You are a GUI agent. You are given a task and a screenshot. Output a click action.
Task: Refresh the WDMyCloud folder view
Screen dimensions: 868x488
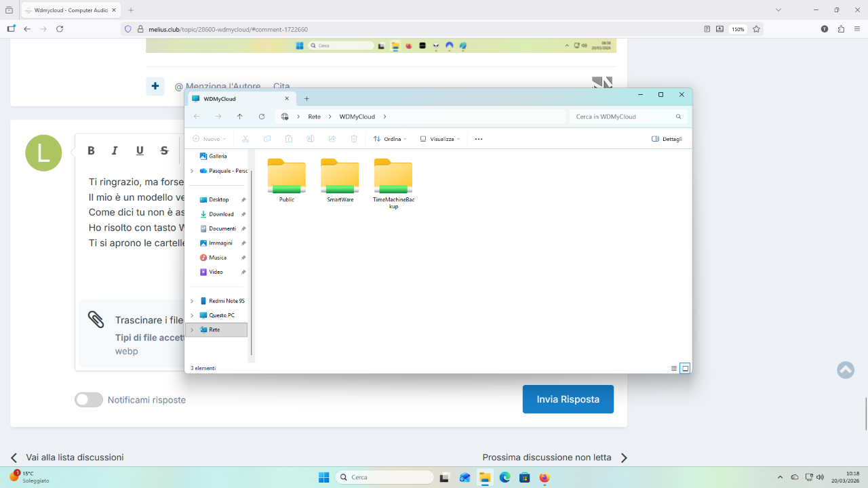(x=262, y=117)
